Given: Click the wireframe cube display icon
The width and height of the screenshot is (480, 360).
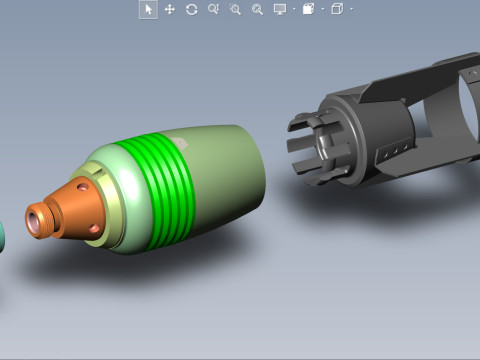Looking at the screenshot, I should [x=337, y=9].
